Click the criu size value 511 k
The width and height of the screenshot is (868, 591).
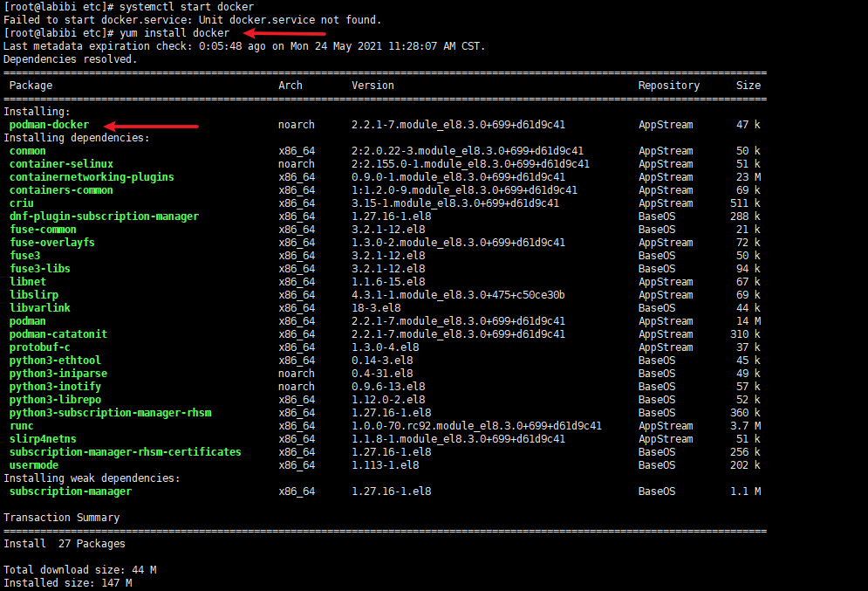[746, 203]
